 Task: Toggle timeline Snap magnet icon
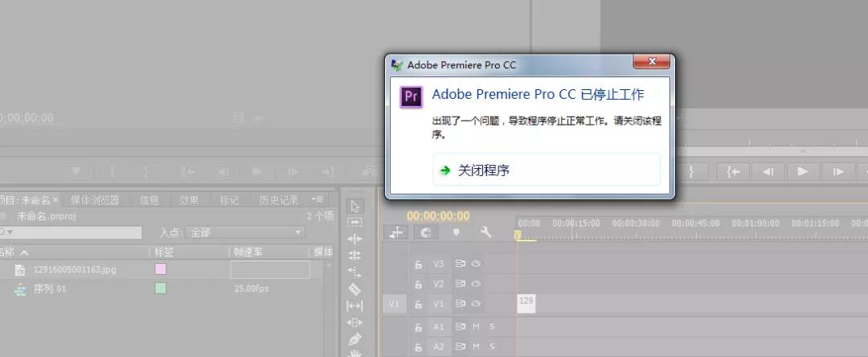(426, 232)
